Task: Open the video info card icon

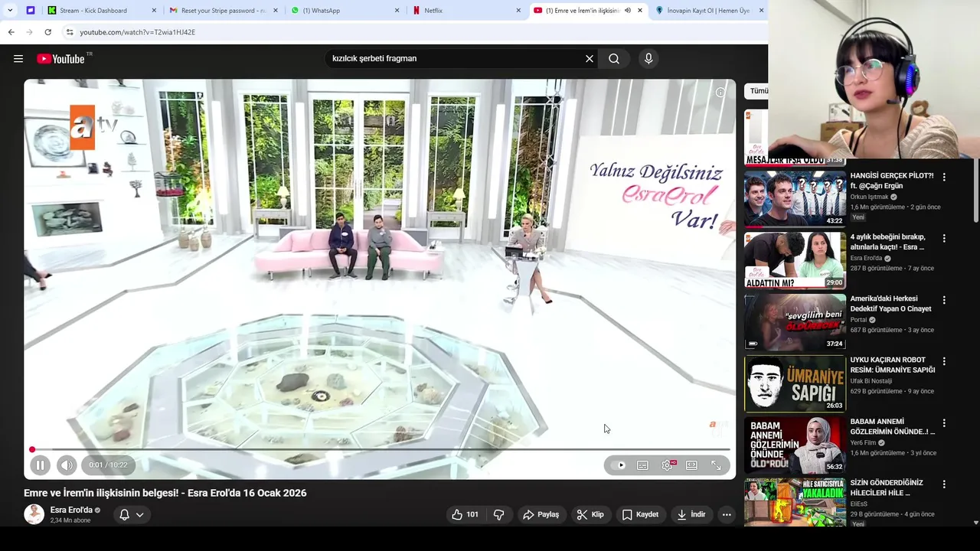Action: (720, 93)
